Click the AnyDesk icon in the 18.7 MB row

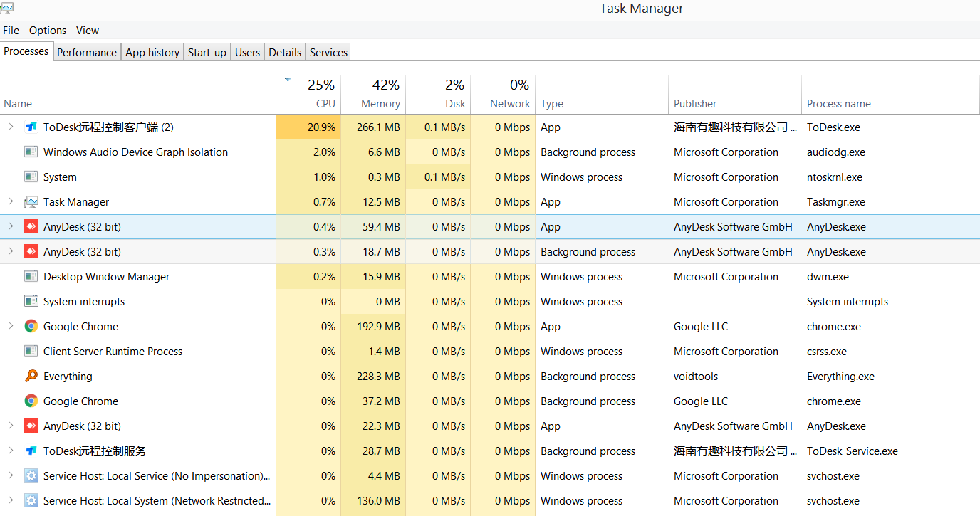[31, 252]
